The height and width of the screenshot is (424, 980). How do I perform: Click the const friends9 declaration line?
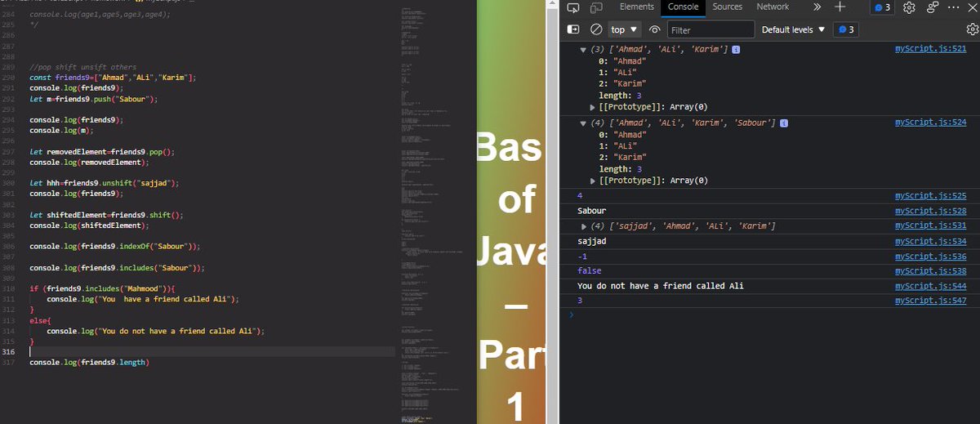pos(113,78)
